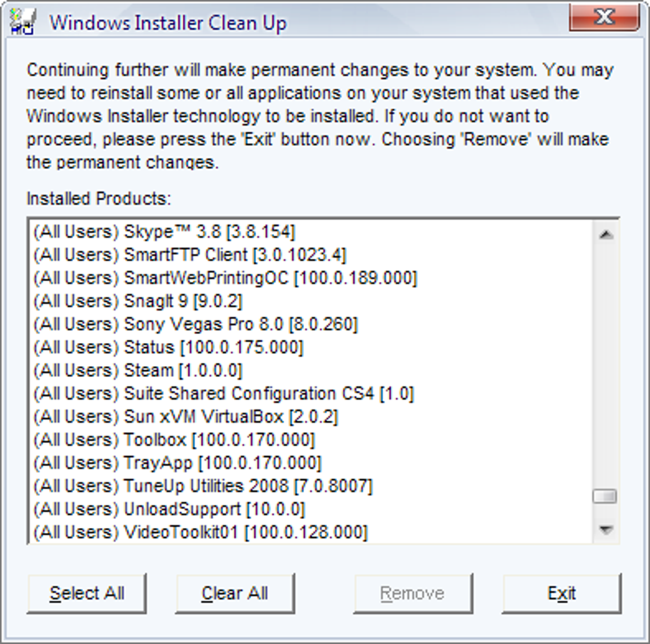The height and width of the screenshot is (644, 650).
Task: Choose SnagIt 9 from installed products
Action: click(311, 301)
